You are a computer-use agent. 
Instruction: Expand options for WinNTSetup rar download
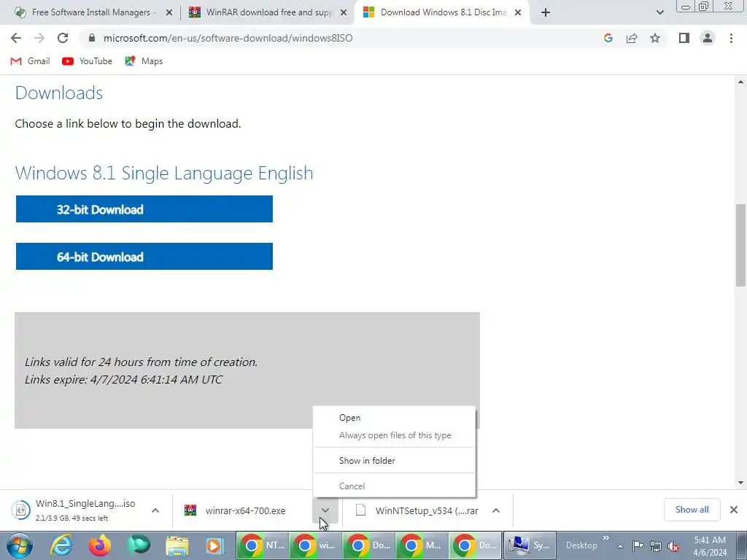(x=496, y=510)
